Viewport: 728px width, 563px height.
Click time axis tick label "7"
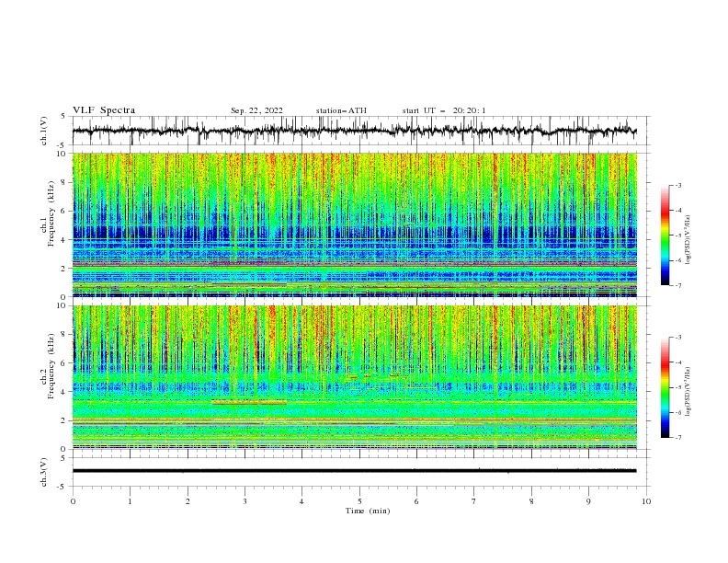[x=474, y=501]
